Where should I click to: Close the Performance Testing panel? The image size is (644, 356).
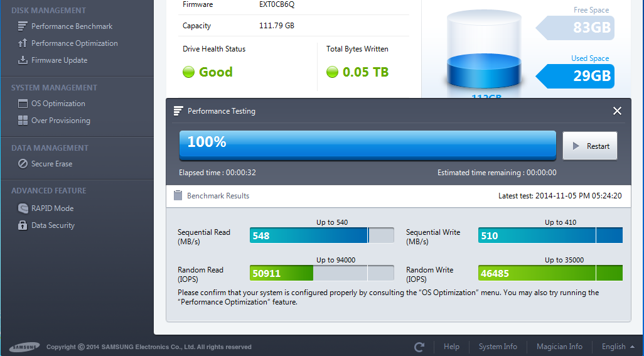(x=617, y=111)
